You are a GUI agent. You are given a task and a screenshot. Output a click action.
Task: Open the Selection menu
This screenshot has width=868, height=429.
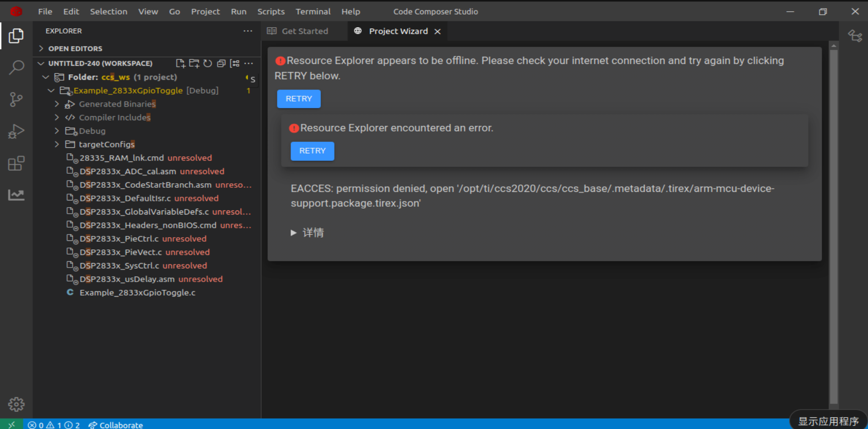pyautogui.click(x=108, y=11)
